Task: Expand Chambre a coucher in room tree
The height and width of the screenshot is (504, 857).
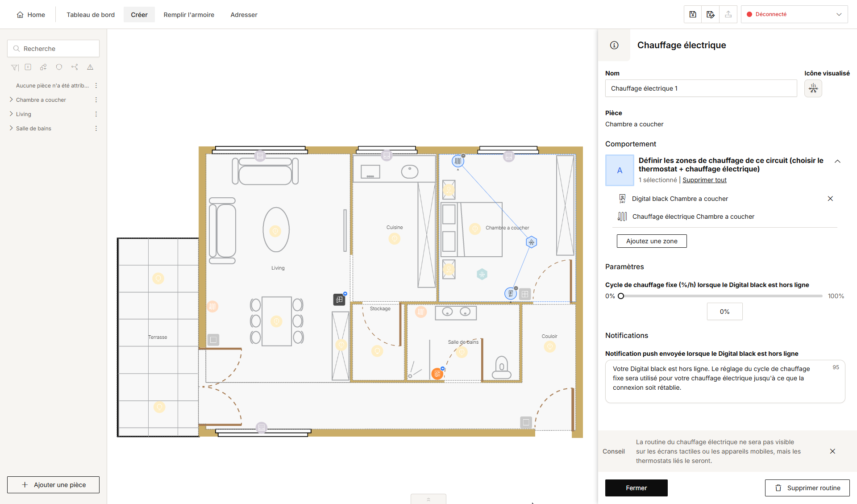Action: (11, 100)
